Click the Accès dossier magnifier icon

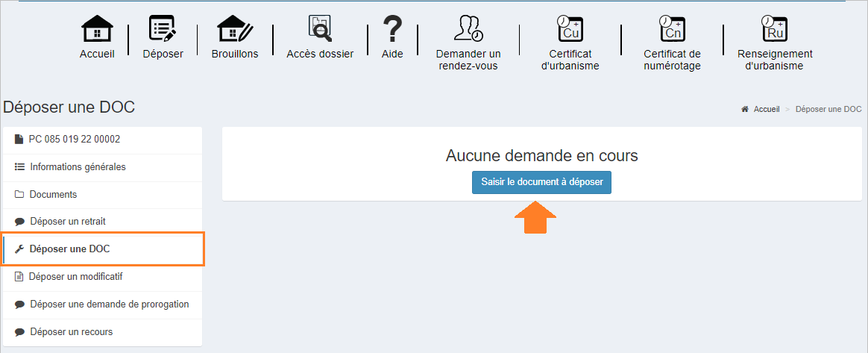(320, 28)
